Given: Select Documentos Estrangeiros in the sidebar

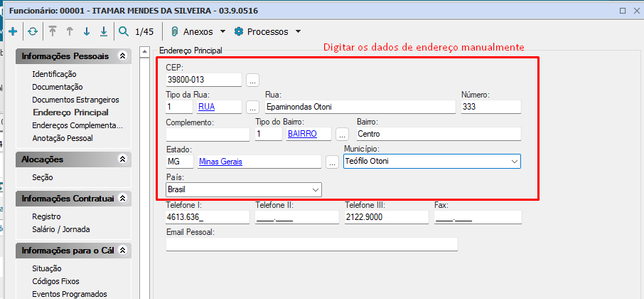Looking at the screenshot, I should pos(75,100).
